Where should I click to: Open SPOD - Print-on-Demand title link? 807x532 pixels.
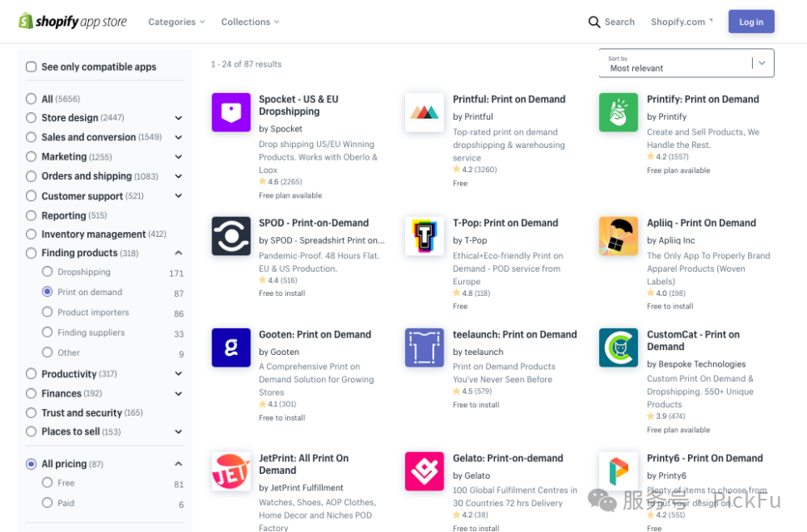[x=314, y=223]
